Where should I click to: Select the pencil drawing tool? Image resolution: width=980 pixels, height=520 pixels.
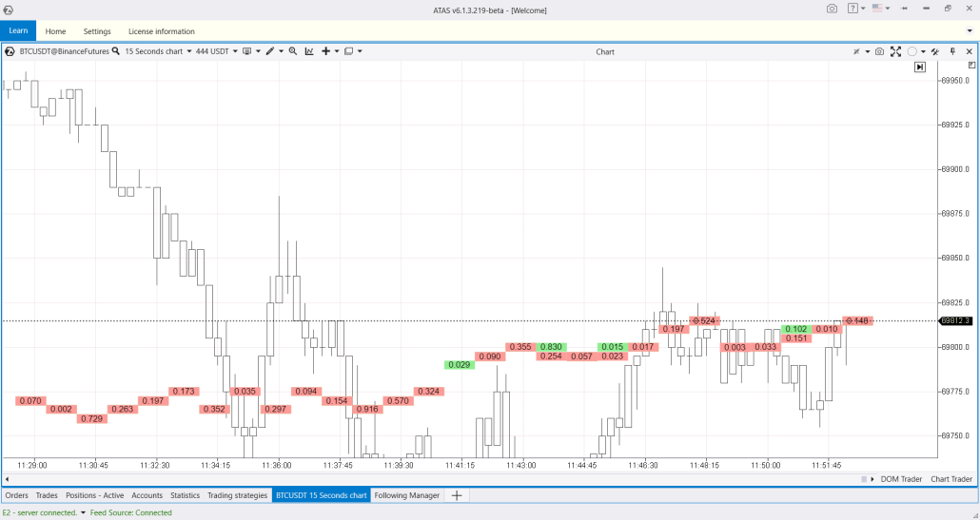click(x=270, y=51)
